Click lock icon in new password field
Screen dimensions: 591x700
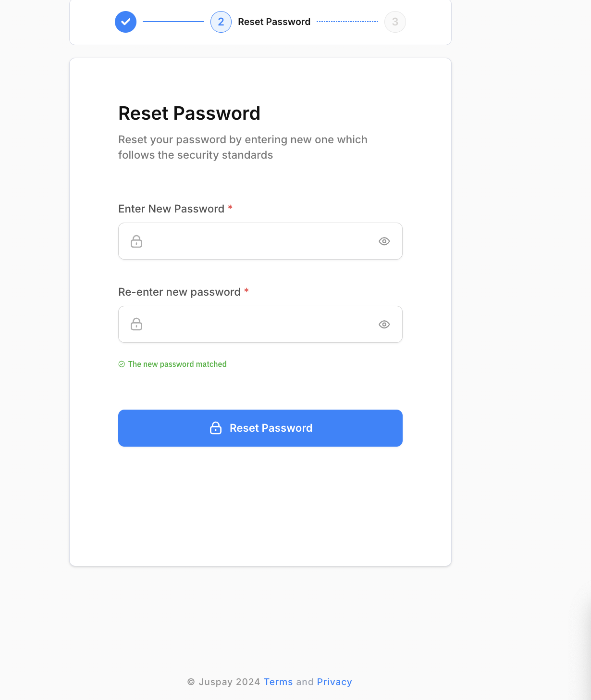[x=136, y=241]
